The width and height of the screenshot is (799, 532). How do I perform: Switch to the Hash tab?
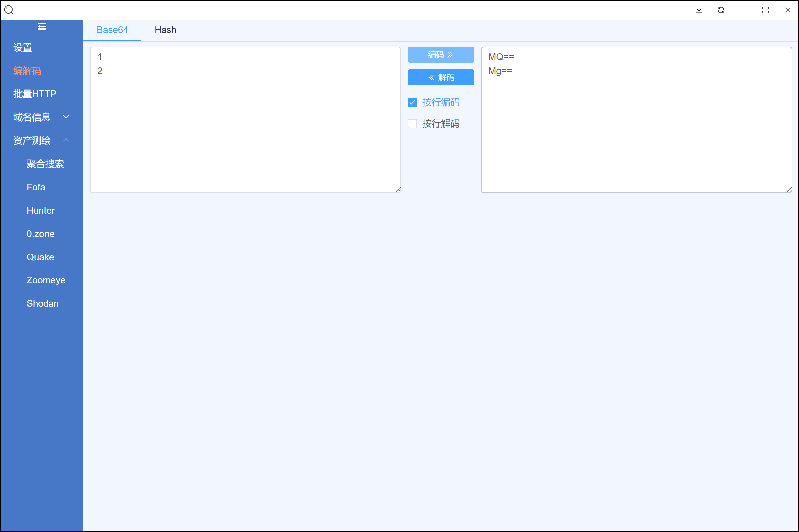165,30
